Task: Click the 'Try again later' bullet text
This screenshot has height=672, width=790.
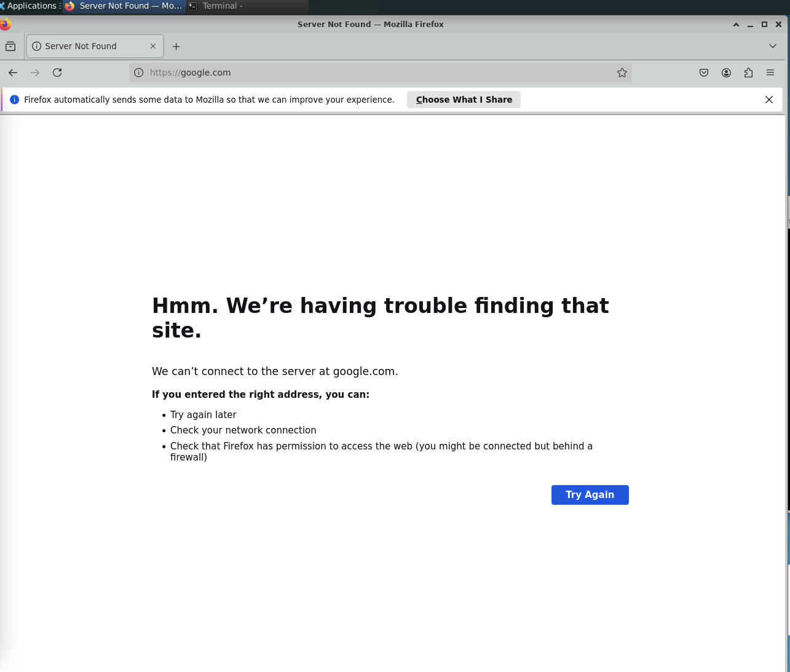Action: pyautogui.click(x=203, y=415)
